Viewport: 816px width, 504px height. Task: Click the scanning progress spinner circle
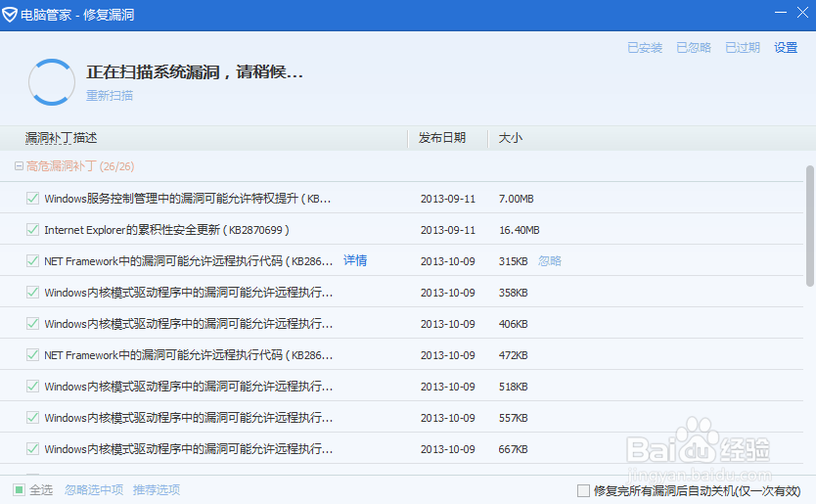pyautogui.click(x=52, y=82)
